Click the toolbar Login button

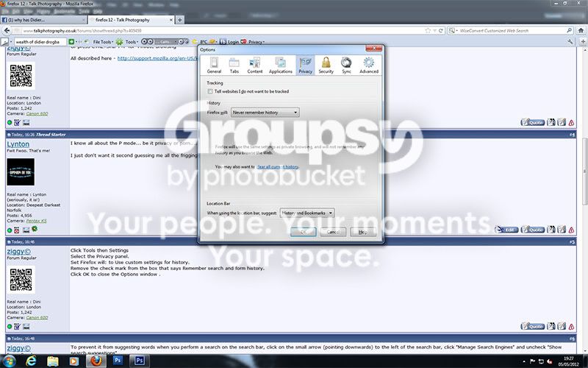[x=229, y=42]
